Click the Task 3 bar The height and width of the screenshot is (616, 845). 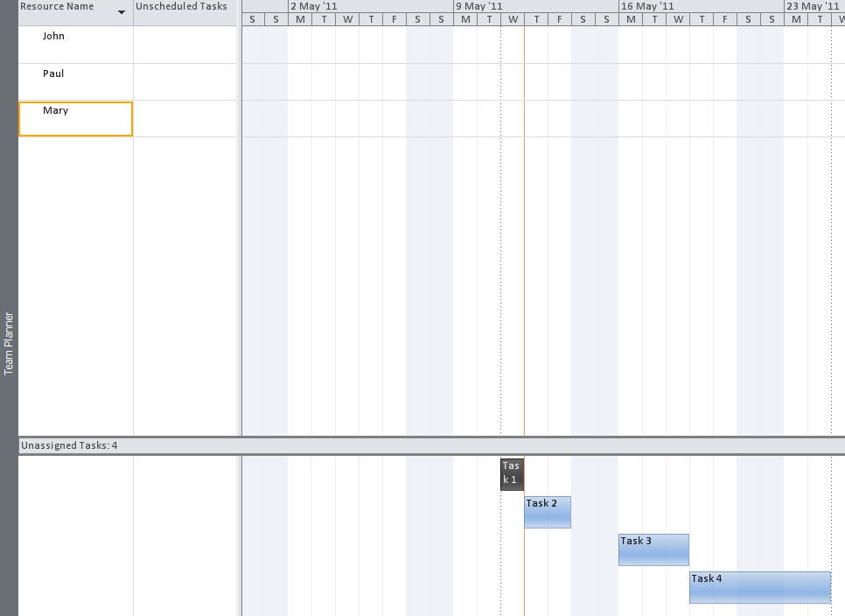click(x=653, y=549)
